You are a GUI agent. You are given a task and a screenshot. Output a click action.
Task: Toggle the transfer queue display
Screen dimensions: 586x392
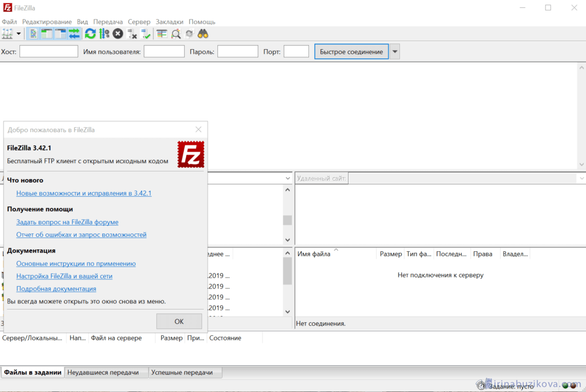74,34
